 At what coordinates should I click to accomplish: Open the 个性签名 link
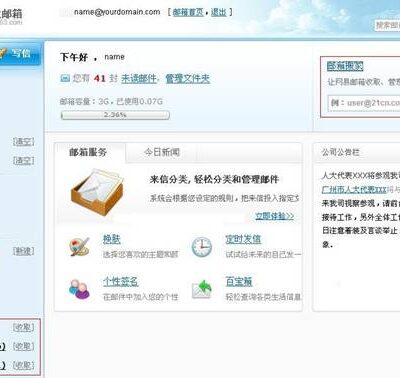click(120, 282)
